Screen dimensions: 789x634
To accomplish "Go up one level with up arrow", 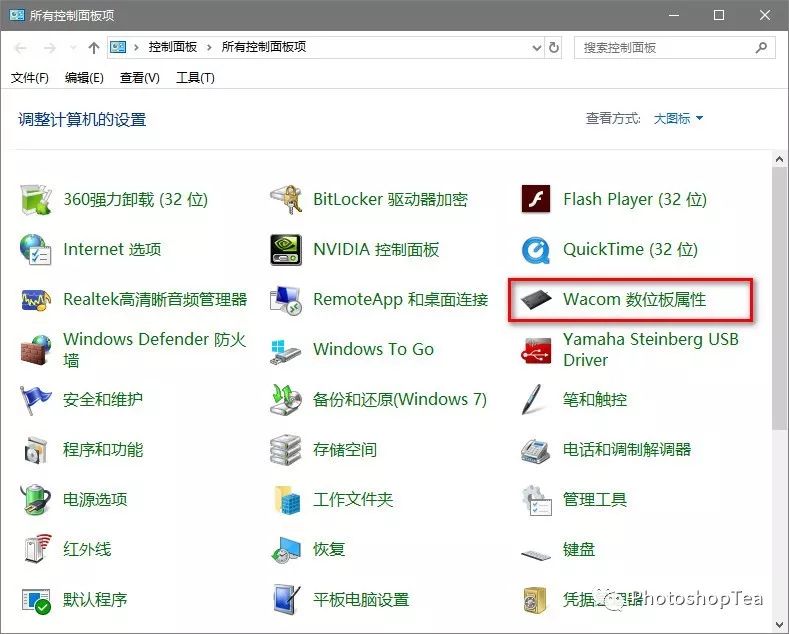I will [94, 48].
